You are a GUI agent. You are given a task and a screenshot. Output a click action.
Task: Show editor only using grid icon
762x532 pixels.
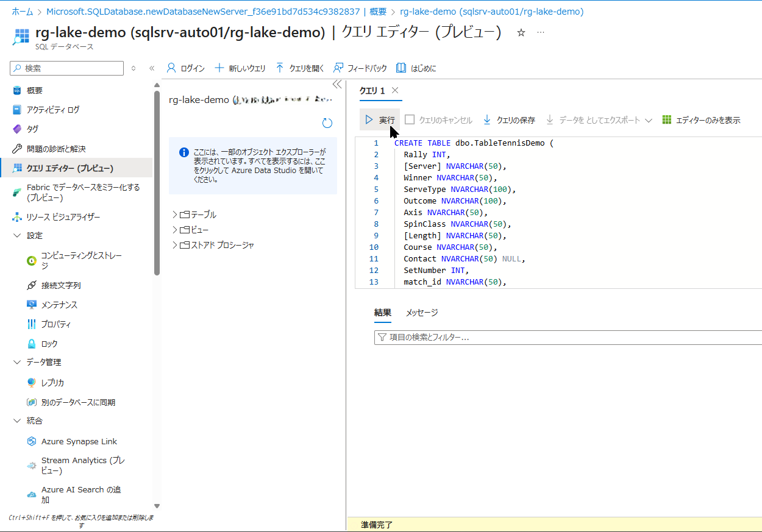click(x=667, y=120)
